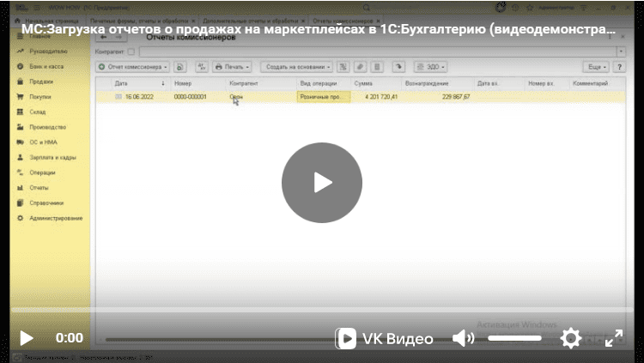The height and width of the screenshot is (363, 644).
Task: Click the curved arrow icon before ЭДО
Action: tap(398, 67)
